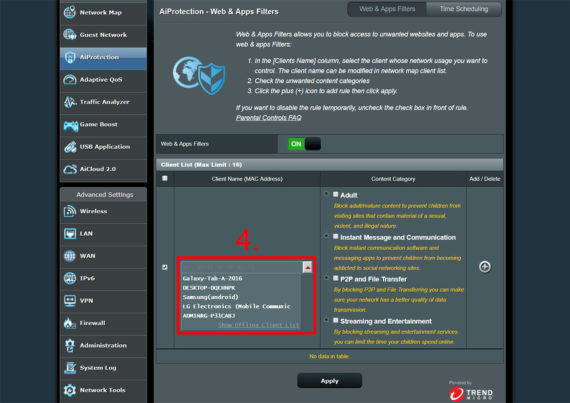Open Network Map from the sidebar icon
Image resolution: width=570 pixels, height=403 pixels.
(x=70, y=12)
